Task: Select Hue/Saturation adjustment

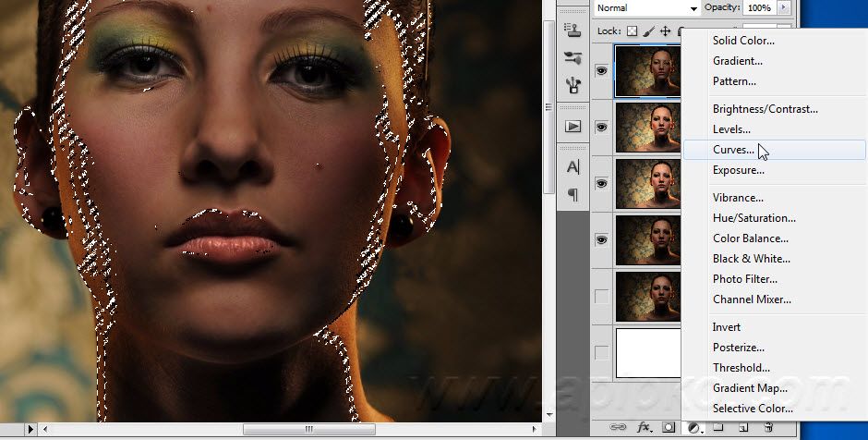Action: pyautogui.click(x=754, y=218)
